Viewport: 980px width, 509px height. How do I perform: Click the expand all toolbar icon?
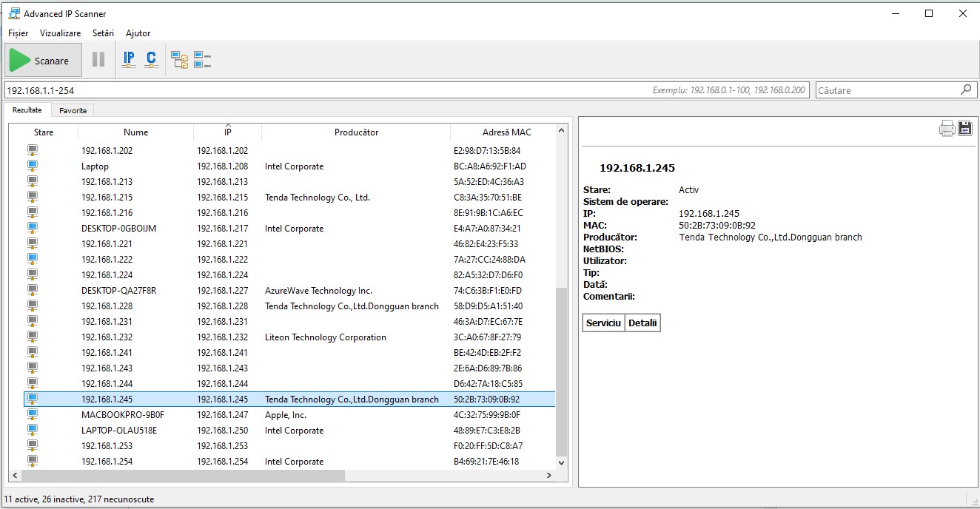pos(180,60)
